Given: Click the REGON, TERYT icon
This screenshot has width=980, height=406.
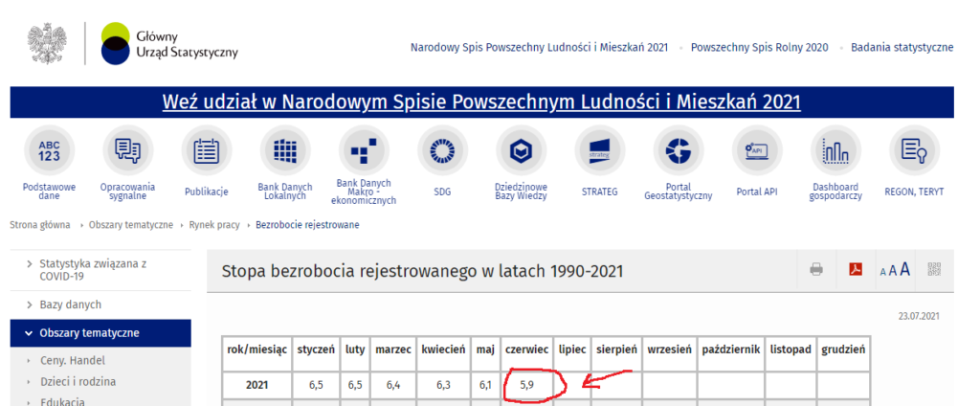Looking at the screenshot, I should (915, 151).
